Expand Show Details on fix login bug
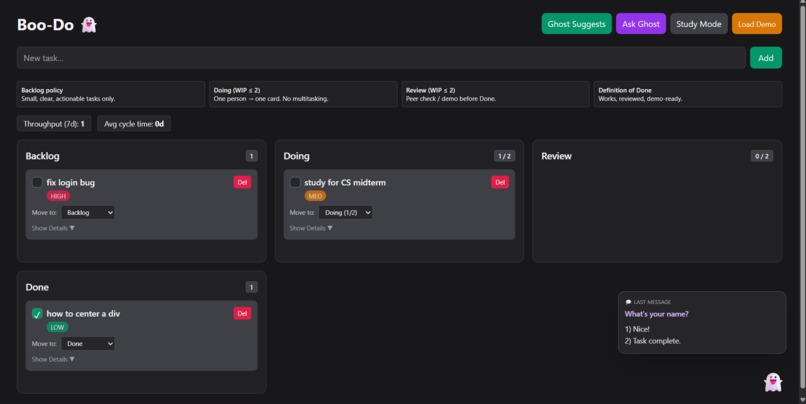This screenshot has height=404, width=806. (53, 228)
